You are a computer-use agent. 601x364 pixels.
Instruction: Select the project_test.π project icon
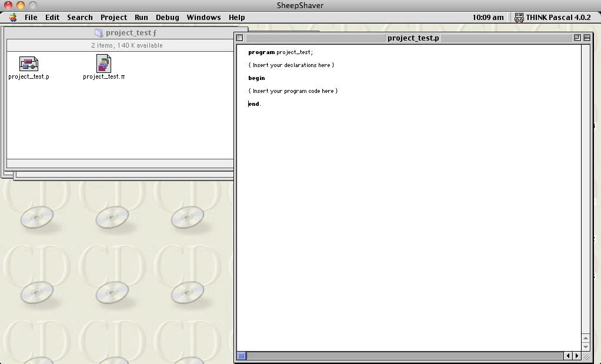[103, 64]
